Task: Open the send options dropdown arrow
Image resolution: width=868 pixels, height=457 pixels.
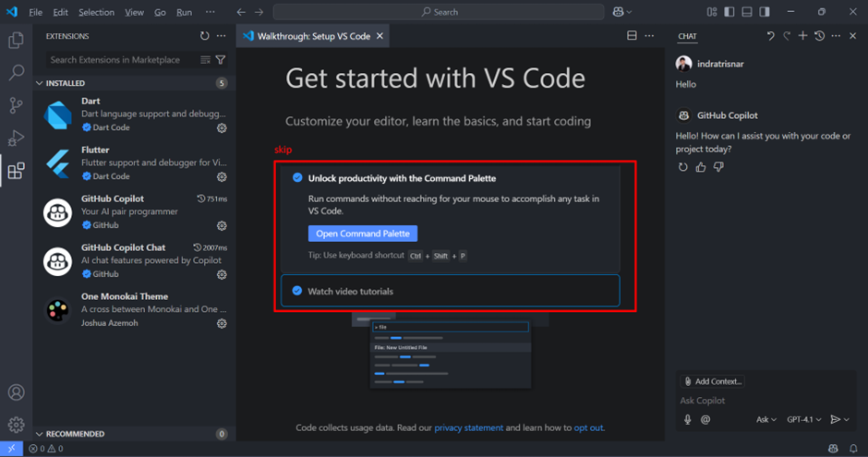Action: pyautogui.click(x=847, y=419)
